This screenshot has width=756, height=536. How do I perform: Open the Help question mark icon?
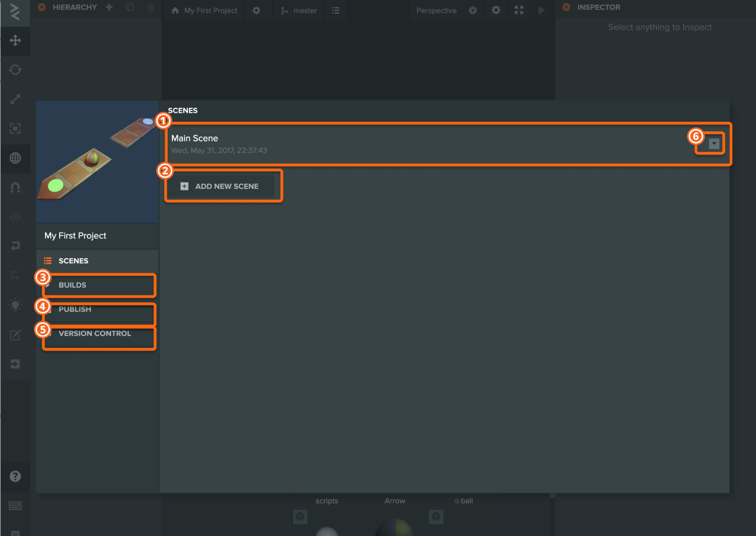tap(15, 477)
